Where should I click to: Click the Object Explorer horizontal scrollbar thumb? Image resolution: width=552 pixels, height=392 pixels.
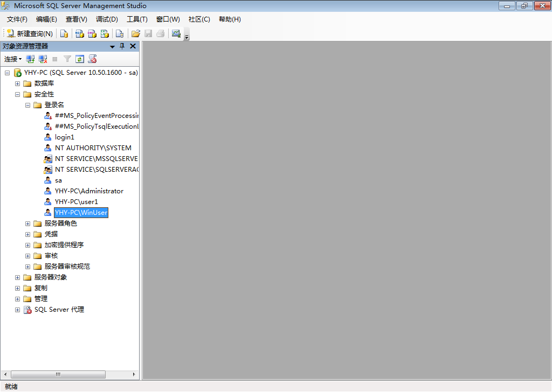point(58,374)
